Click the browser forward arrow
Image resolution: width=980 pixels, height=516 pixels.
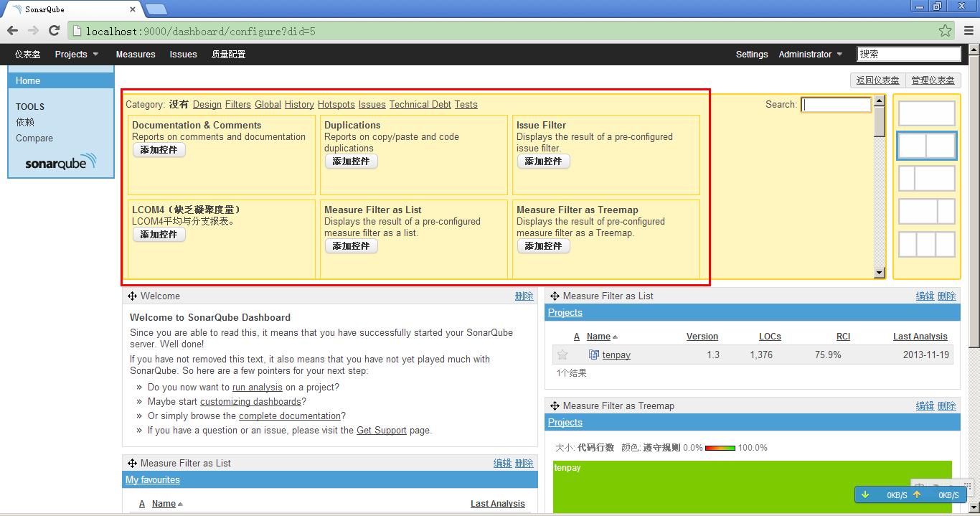(33, 31)
